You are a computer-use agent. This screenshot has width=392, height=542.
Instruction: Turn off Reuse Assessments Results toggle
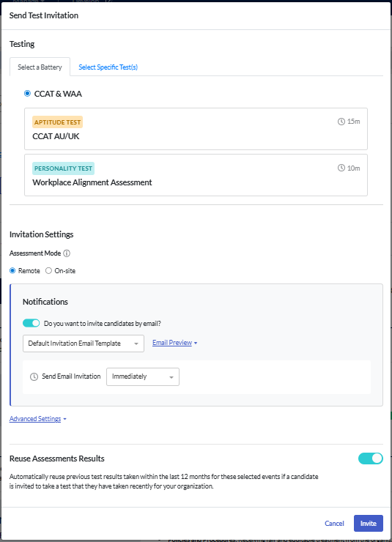click(371, 459)
